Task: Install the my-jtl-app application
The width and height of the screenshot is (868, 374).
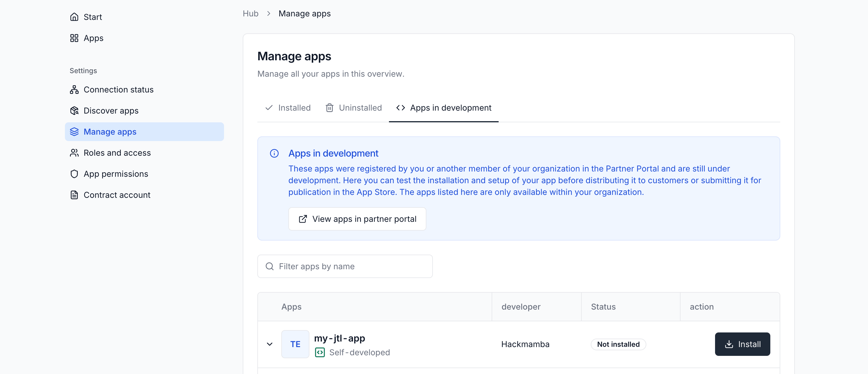Action: click(x=742, y=344)
